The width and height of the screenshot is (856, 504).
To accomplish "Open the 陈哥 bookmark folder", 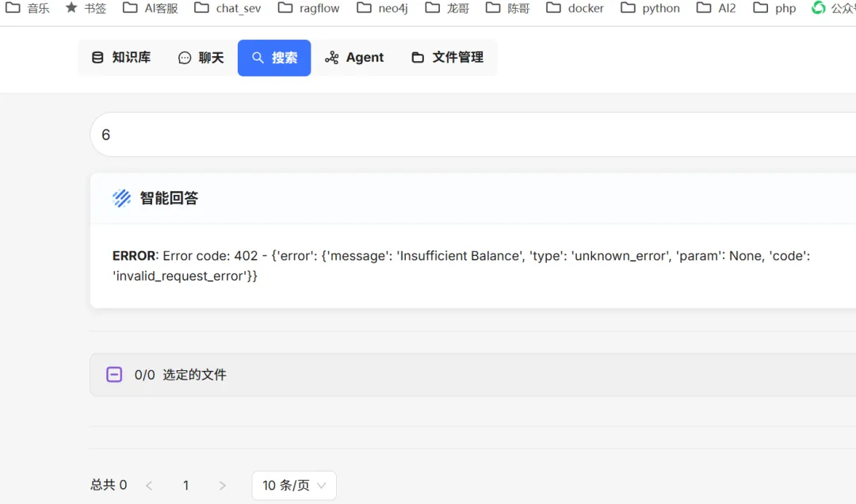I will 508,8.
